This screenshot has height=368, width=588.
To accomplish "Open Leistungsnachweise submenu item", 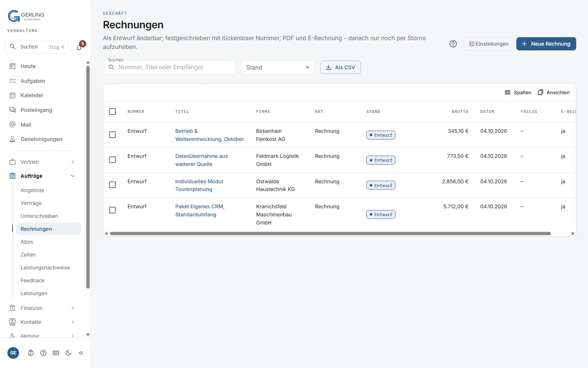I will (49, 268).
